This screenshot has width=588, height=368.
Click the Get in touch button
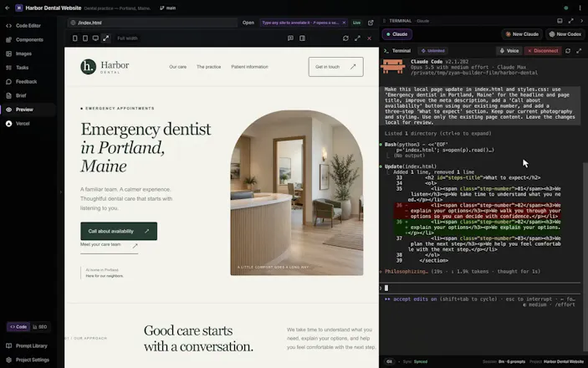[335, 67]
